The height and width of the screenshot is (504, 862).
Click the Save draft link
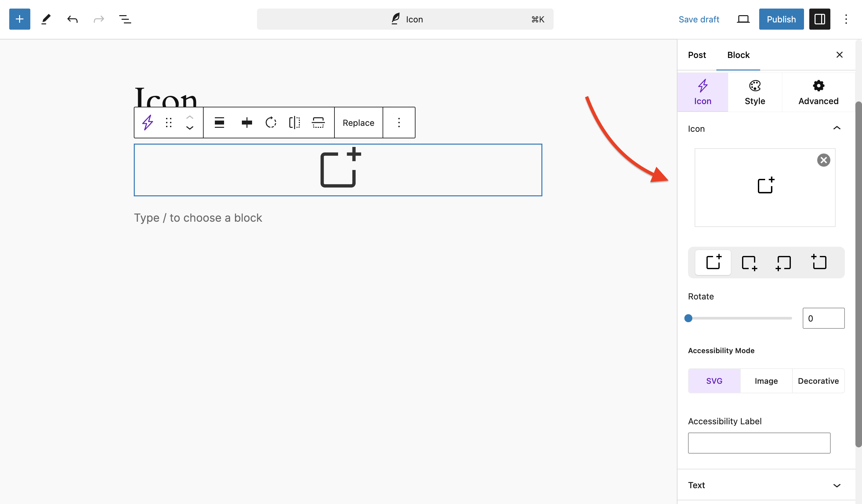pos(699,19)
